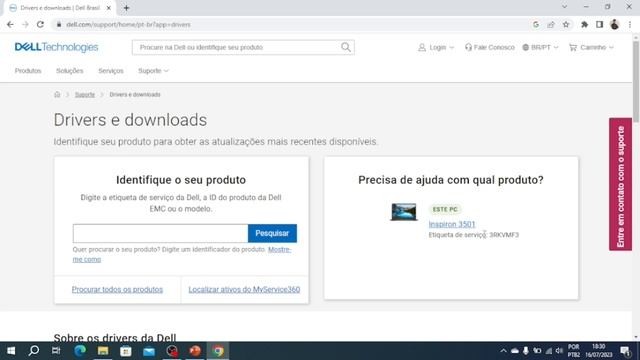This screenshot has height=360, width=640.
Task: Open the Mail app from taskbar
Action: pyautogui.click(x=149, y=351)
